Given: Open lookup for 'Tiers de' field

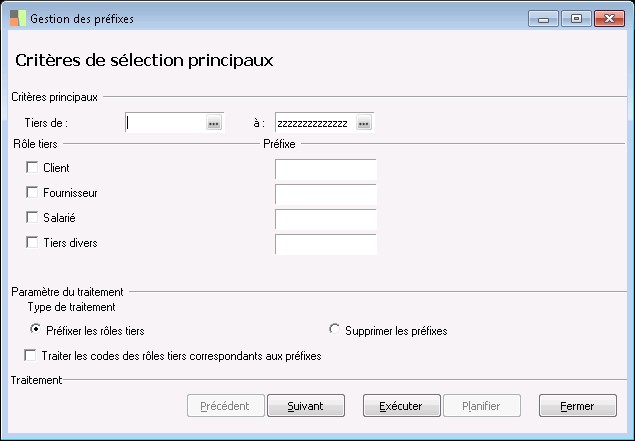Looking at the screenshot, I should [213, 123].
